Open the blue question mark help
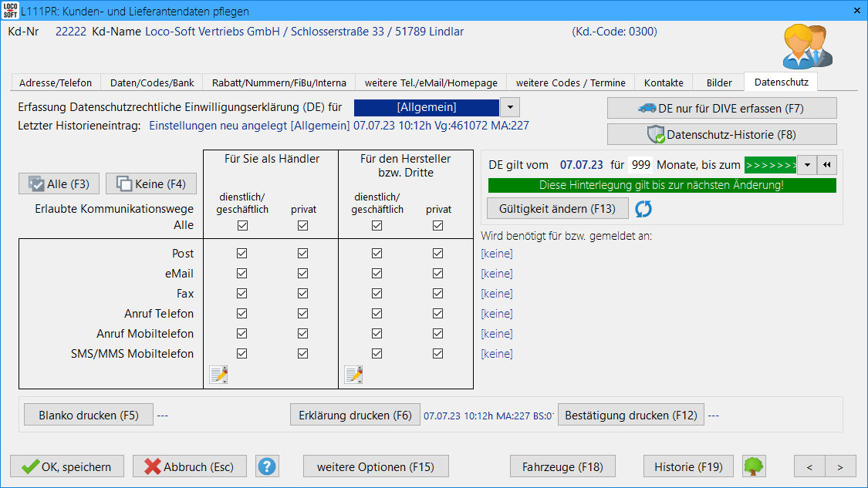The width and height of the screenshot is (868, 488). (267, 466)
